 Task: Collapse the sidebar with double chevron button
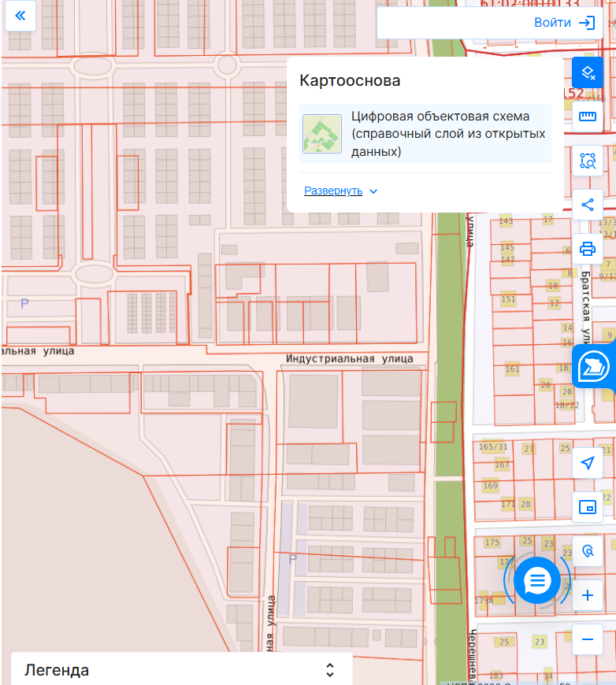[20, 17]
